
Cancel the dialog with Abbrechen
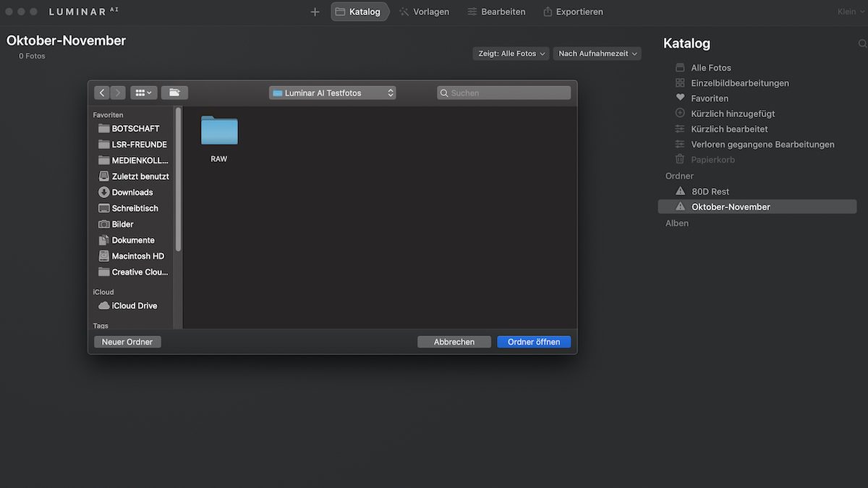click(454, 342)
